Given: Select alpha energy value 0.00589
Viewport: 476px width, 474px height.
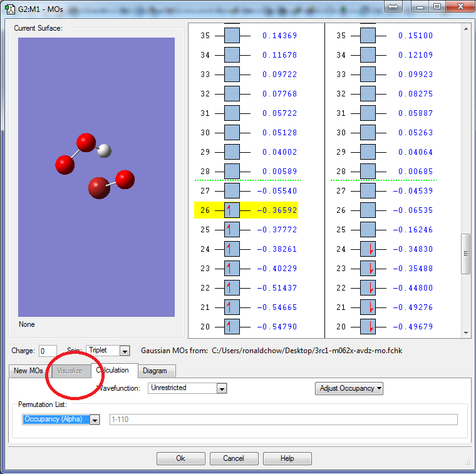Looking at the screenshot, I should [279, 171].
